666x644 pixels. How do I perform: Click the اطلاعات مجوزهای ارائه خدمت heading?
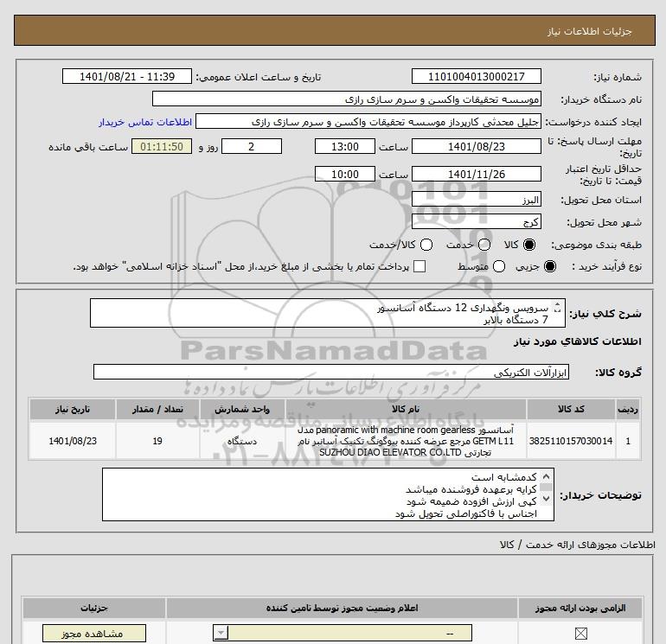pos(578,545)
